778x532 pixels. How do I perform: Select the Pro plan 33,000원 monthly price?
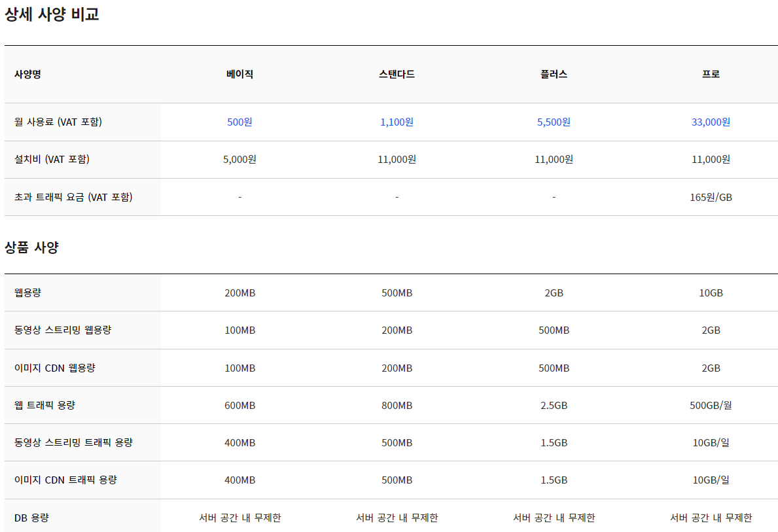click(711, 122)
